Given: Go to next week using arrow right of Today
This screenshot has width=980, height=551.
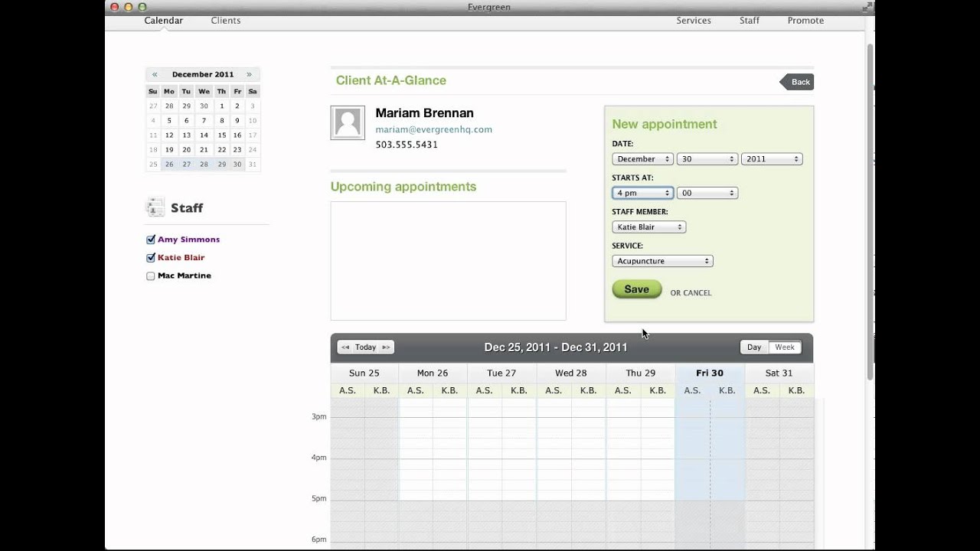Looking at the screenshot, I should pyautogui.click(x=386, y=347).
